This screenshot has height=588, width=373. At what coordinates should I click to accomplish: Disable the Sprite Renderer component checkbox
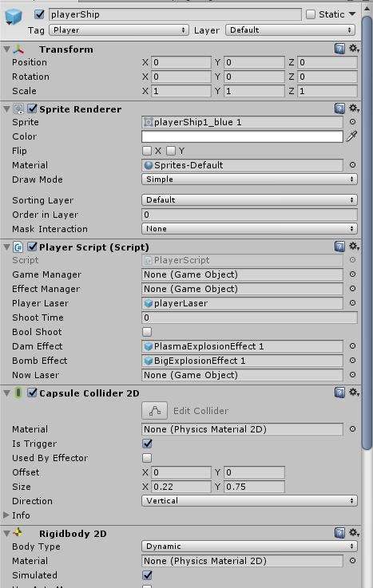click(x=32, y=109)
